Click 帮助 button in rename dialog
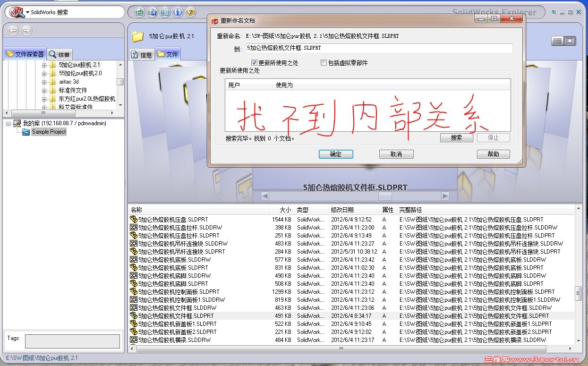The image size is (588, 366). pyautogui.click(x=494, y=154)
